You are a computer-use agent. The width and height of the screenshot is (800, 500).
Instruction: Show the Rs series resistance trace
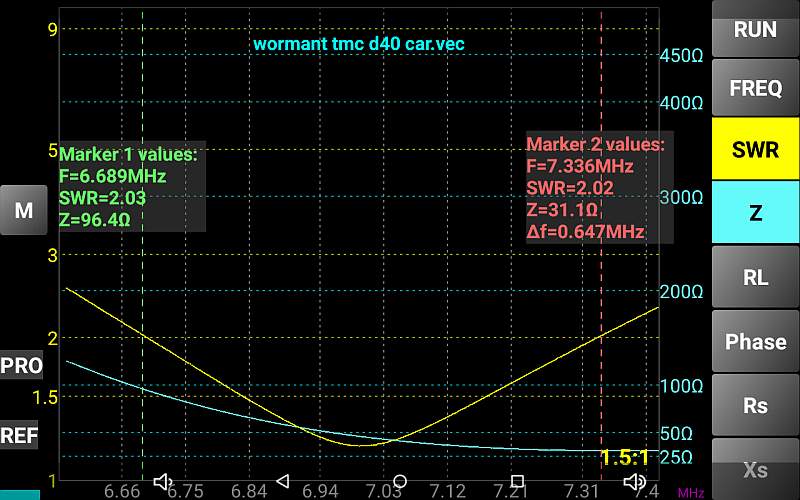pos(755,405)
